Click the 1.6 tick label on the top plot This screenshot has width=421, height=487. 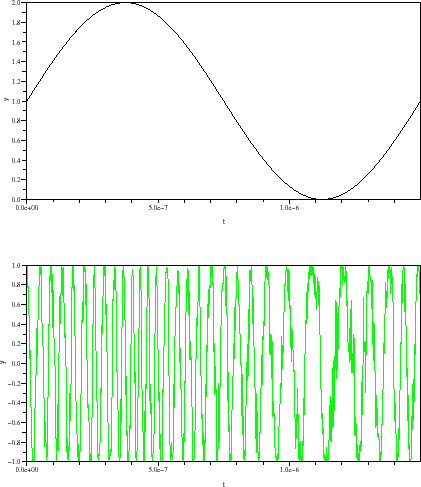tap(16, 42)
